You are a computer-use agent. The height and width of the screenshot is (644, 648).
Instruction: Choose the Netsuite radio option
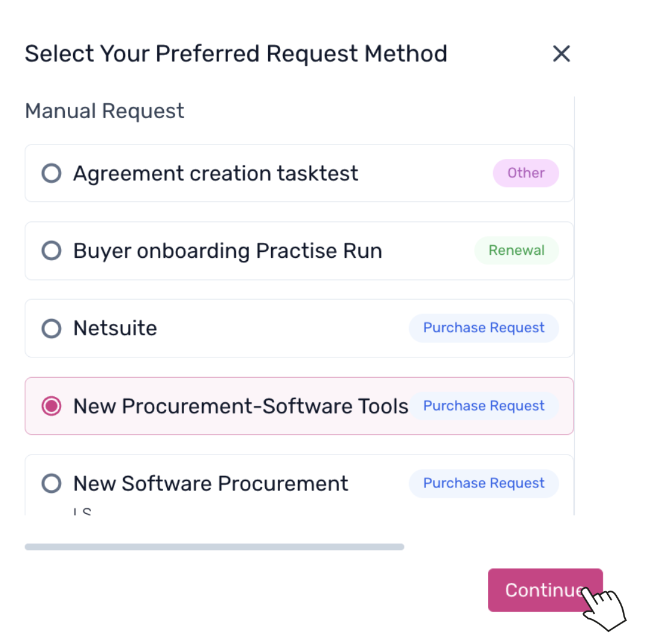click(x=52, y=328)
